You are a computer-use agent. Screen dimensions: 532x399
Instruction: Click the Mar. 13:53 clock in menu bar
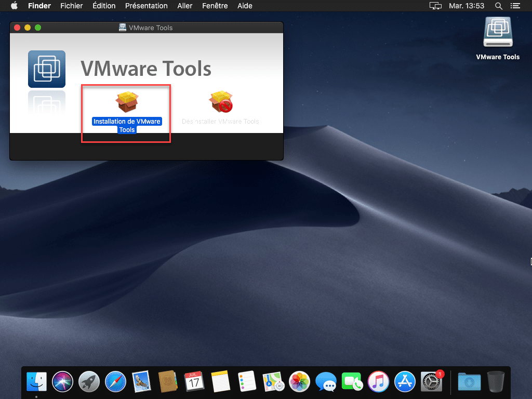[x=467, y=6]
